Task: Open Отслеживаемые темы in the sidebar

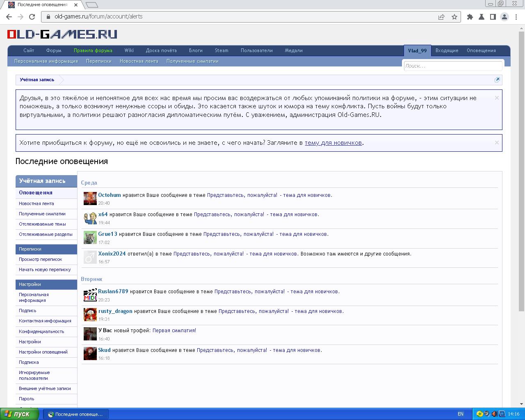Action: (x=42, y=224)
